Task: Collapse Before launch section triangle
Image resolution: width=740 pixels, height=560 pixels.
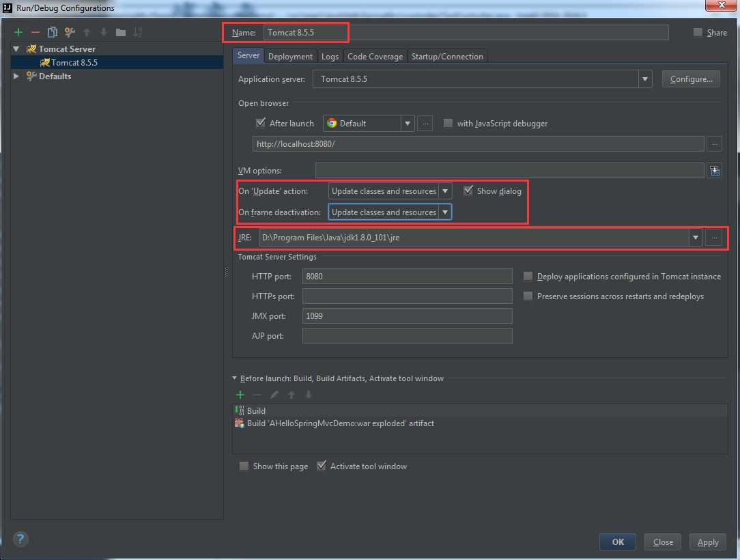Action: tap(235, 378)
